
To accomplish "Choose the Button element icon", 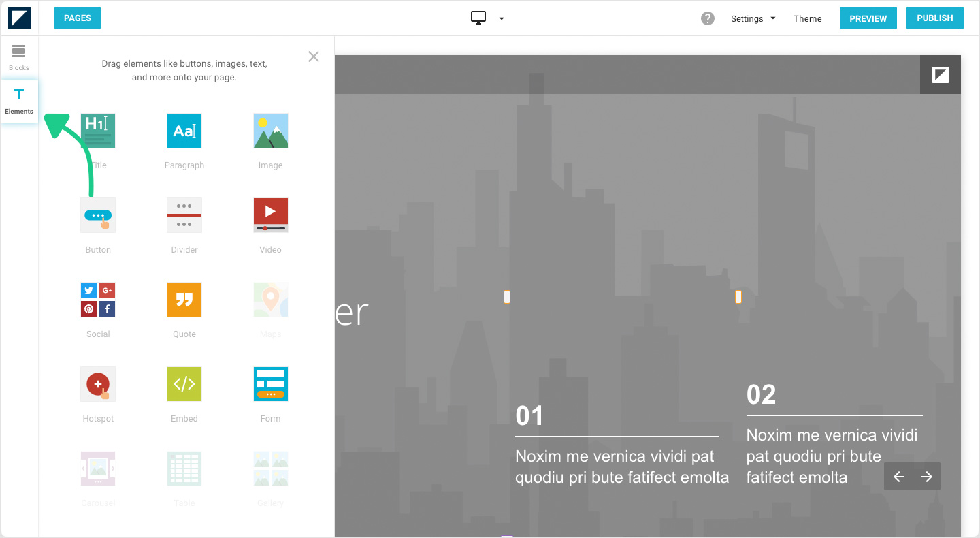I will tap(98, 215).
